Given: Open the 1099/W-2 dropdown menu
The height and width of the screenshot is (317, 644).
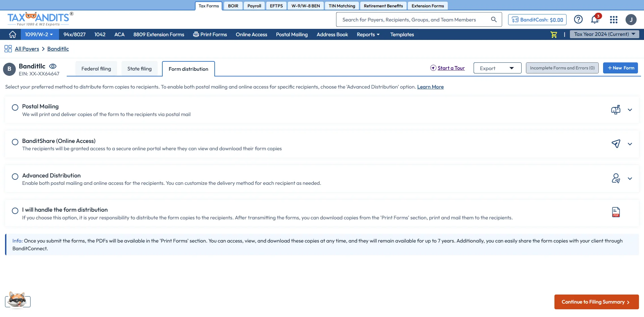Looking at the screenshot, I should pos(40,35).
